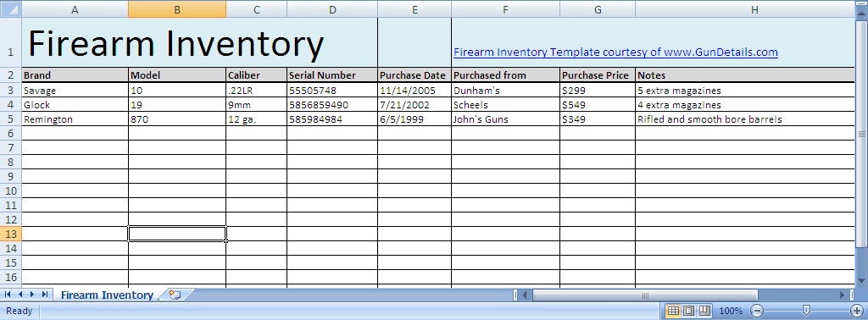The width and height of the screenshot is (868, 320).
Task: Select the Glock brand cell
Action: [75, 104]
